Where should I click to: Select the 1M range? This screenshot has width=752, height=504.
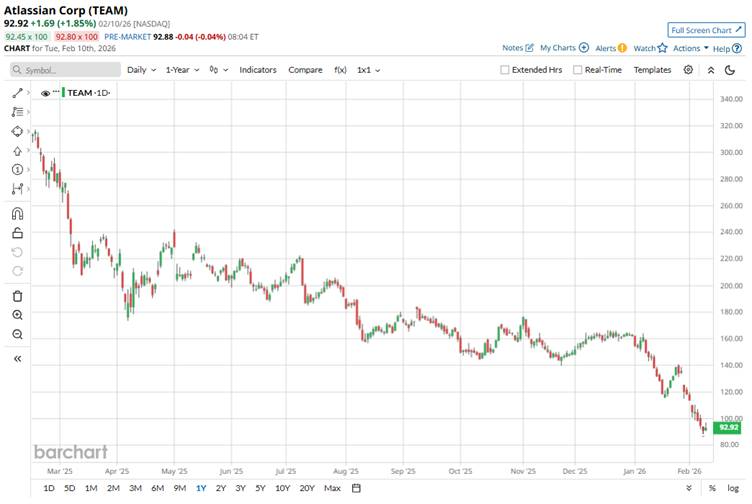pyautogui.click(x=91, y=488)
